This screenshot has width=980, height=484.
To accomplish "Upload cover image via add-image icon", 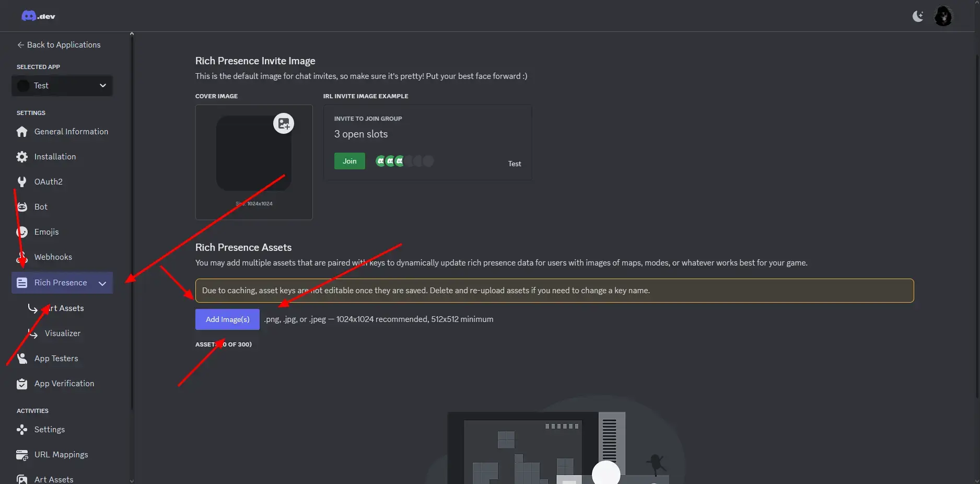I will 284,123.
